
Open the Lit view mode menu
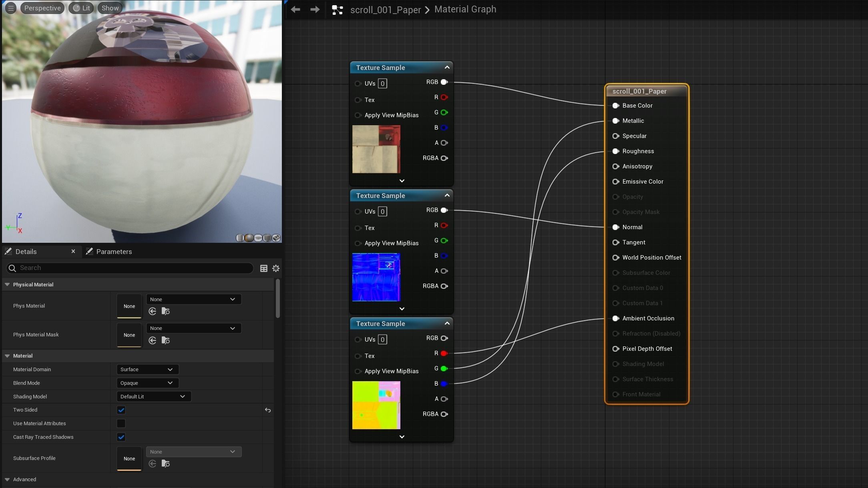pyautogui.click(x=81, y=8)
